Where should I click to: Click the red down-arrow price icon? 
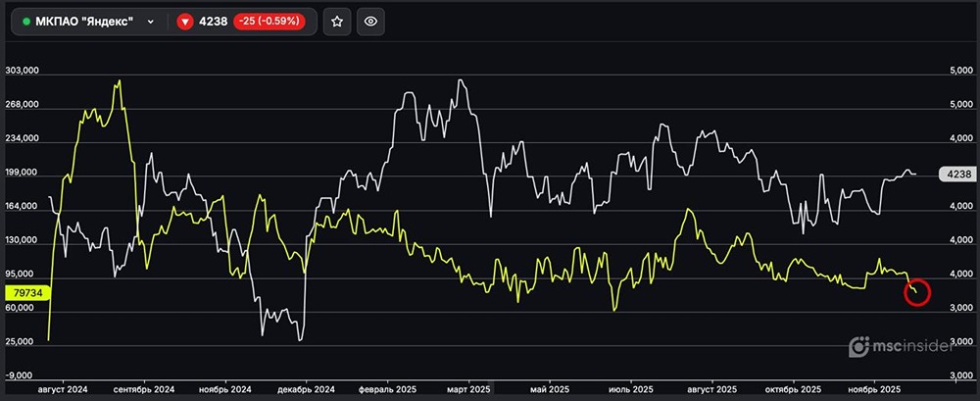[x=187, y=21]
